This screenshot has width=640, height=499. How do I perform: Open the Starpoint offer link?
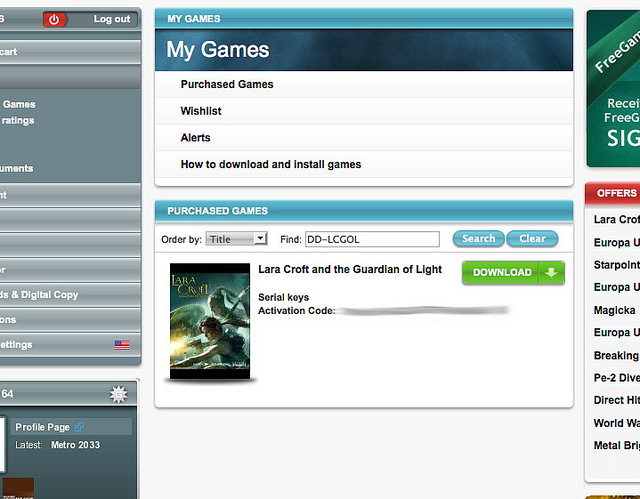pos(617,265)
